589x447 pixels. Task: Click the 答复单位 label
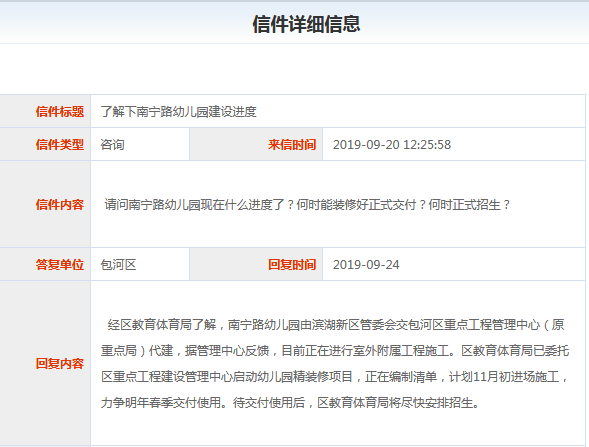click(60, 264)
